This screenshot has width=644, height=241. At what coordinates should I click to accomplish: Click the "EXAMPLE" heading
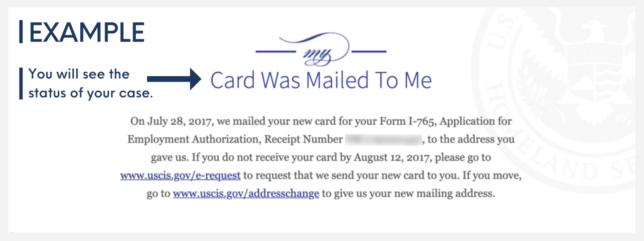click(x=87, y=31)
